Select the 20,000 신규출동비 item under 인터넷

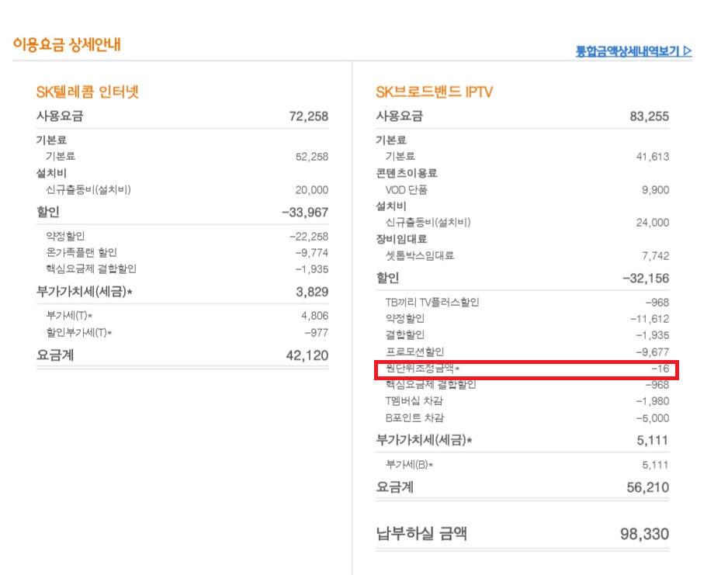pyautogui.click(x=311, y=190)
